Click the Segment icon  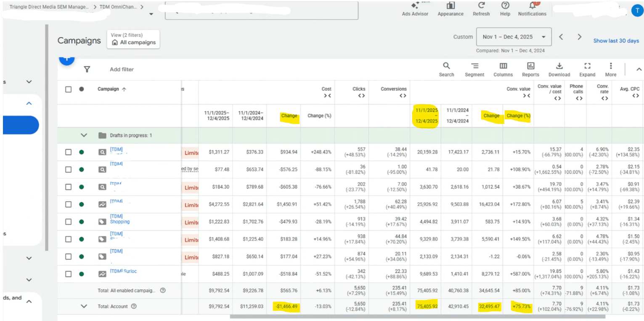click(x=474, y=69)
